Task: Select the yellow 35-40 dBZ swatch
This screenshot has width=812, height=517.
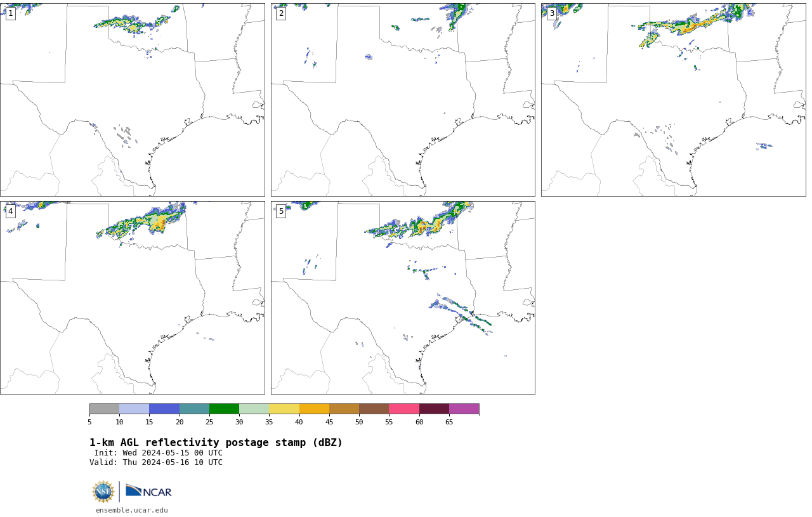Action: click(x=284, y=409)
